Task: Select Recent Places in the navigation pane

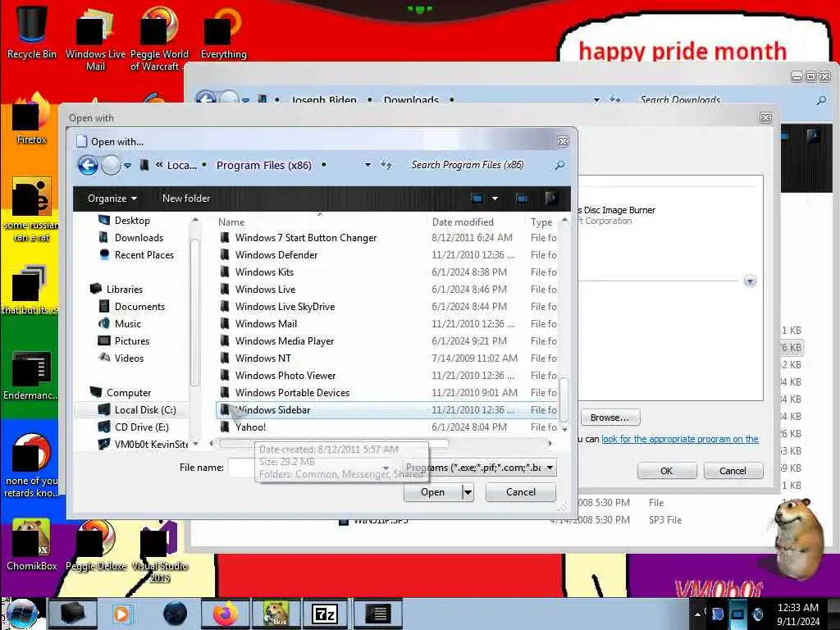Action: click(144, 255)
